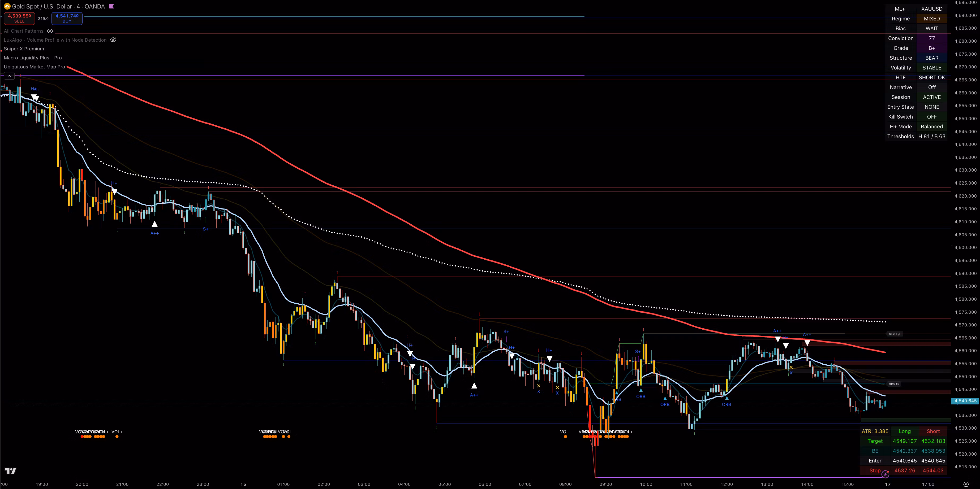Click the 17:00 time axis label
Viewport: 980px width, 489px height.
(928, 484)
